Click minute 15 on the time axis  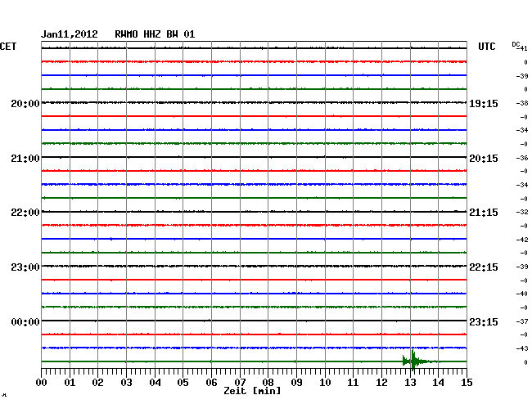point(467,382)
